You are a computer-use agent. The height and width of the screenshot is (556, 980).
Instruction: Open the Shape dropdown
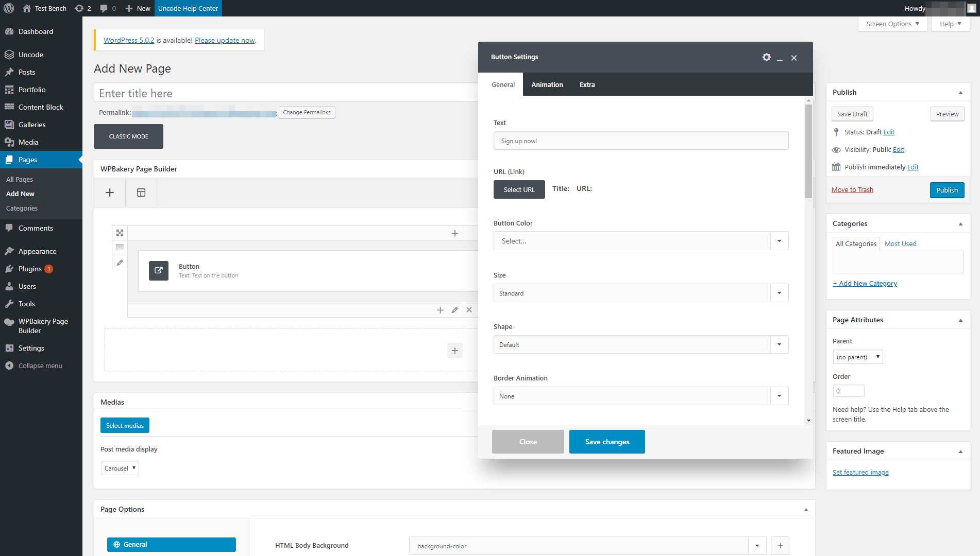pyautogui.click(x=641, y=344)
